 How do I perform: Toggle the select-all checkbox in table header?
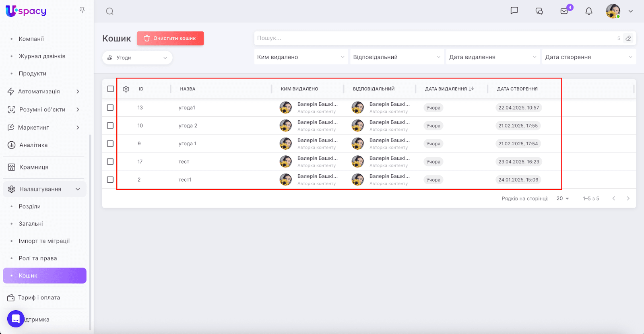111,89
